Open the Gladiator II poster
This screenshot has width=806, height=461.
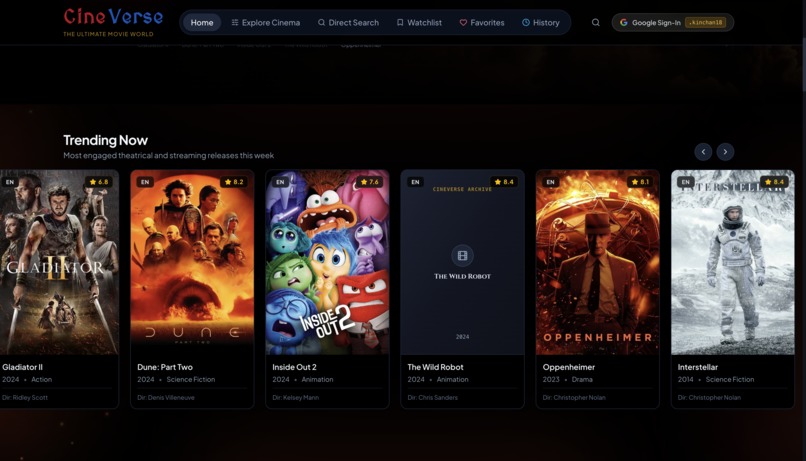click(59, 262)
